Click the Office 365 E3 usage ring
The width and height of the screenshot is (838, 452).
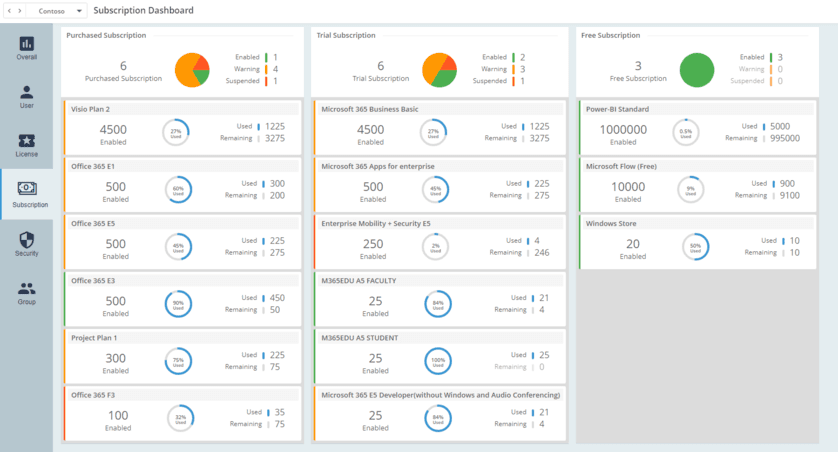tap(178, 304)
